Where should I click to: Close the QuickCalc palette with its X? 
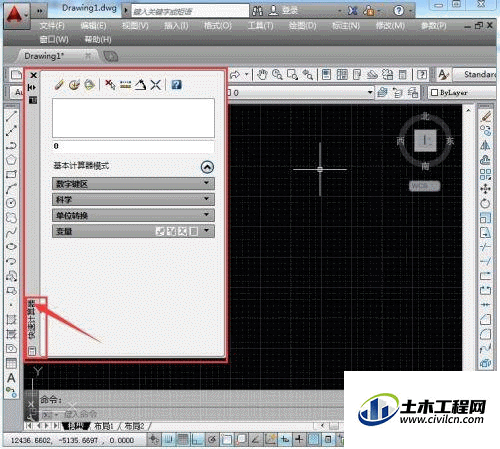33,75
